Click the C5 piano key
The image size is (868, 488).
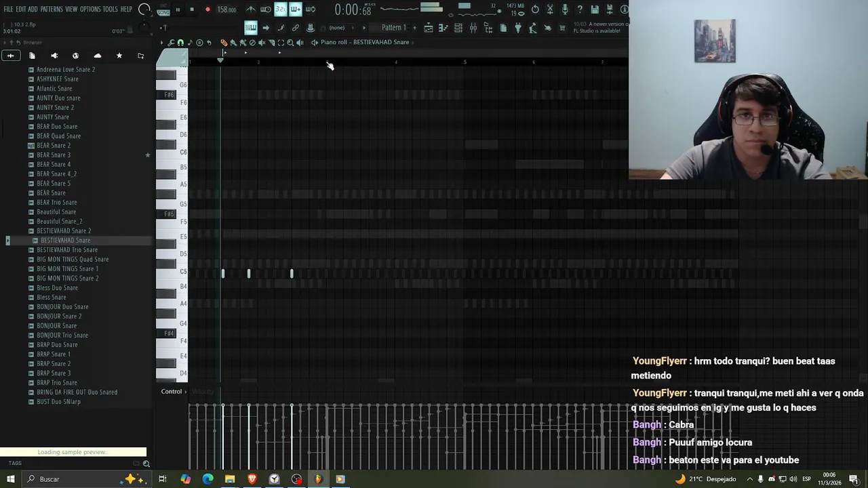172,272
